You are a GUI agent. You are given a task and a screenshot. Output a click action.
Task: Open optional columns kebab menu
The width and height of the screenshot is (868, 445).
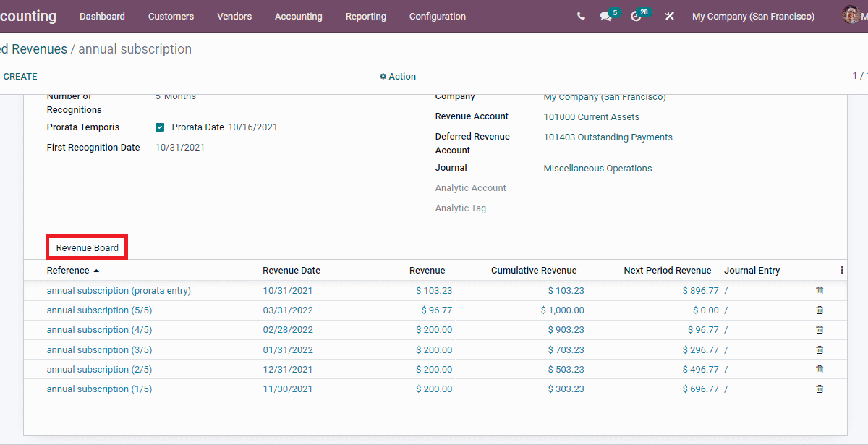tap(842, 270)
